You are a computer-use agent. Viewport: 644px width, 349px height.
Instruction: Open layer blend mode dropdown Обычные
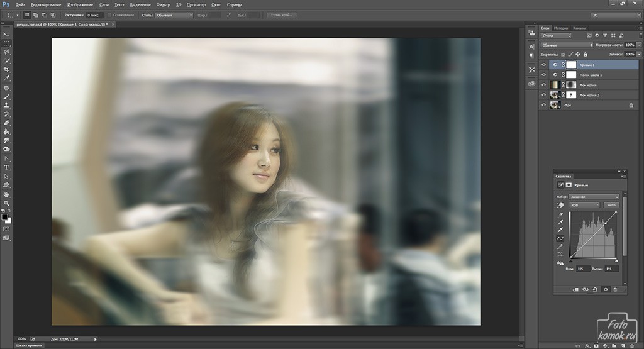point(567,45)
